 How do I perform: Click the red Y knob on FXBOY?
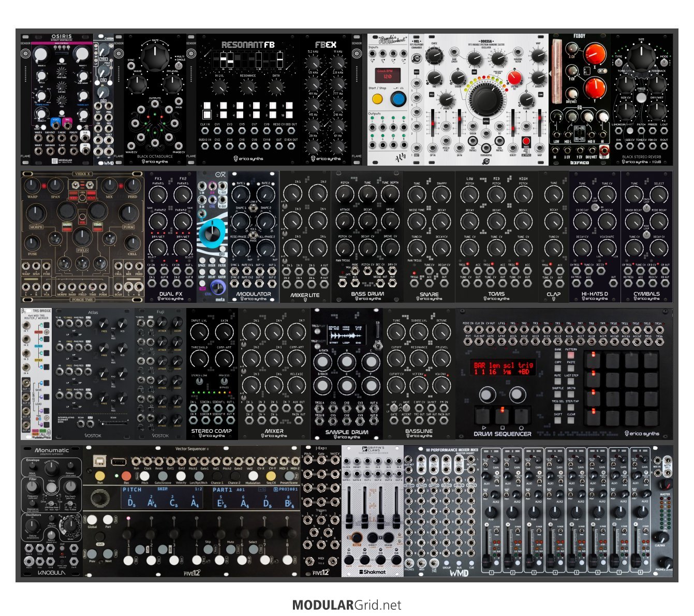coord(595,87)
